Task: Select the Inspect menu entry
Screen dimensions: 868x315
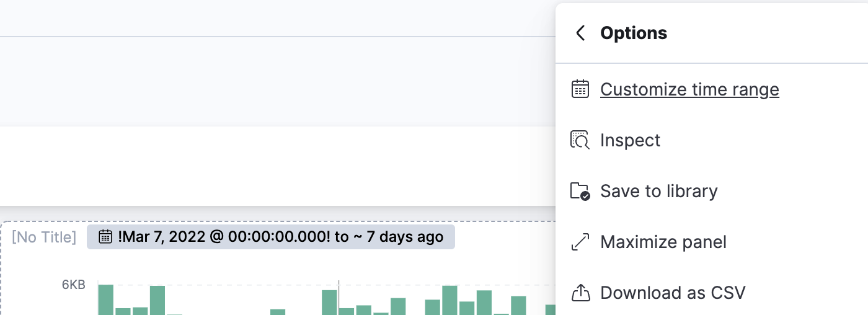Action: (x=712, y=140)
